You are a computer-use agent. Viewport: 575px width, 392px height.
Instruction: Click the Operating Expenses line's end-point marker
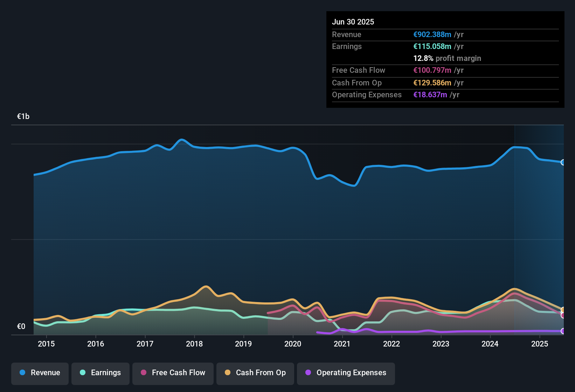(x=563, y=331)
